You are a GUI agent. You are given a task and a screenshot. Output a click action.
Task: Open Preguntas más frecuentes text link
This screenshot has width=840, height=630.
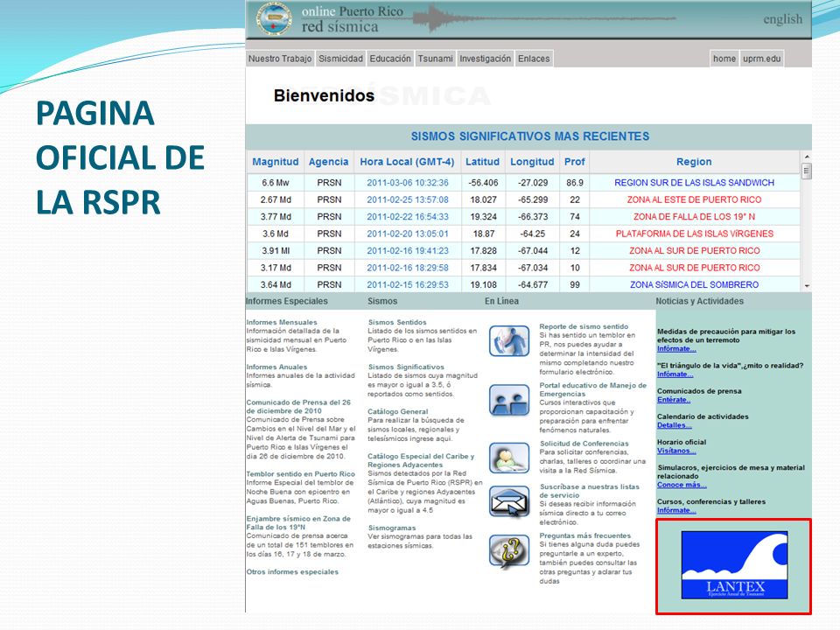coord(585,535)
